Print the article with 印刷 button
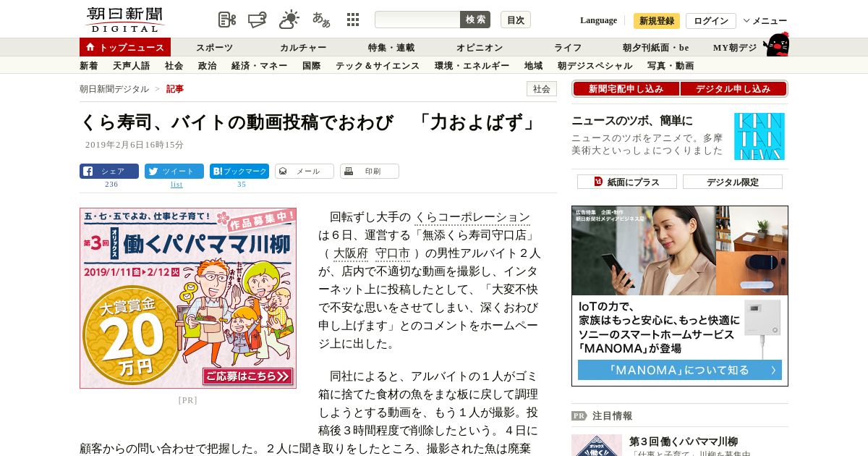 click(x=370, y=172)
